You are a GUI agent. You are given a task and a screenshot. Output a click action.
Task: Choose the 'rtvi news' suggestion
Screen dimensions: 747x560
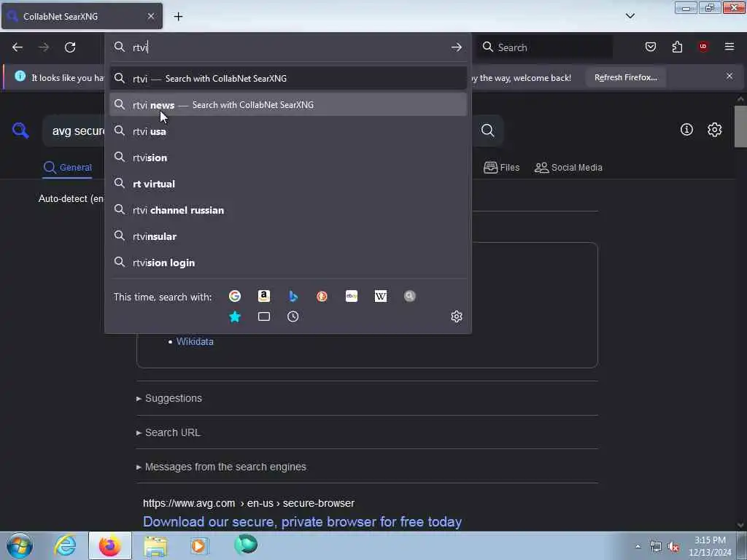(288, 105)
